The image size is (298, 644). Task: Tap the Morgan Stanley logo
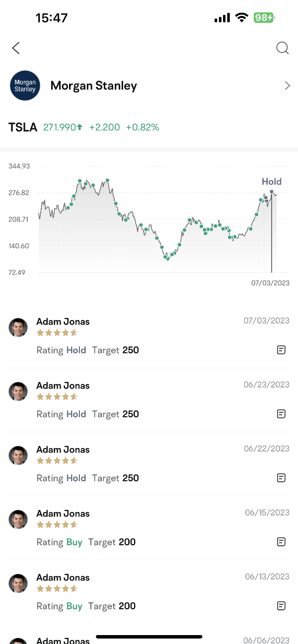[x=25, y=86]
